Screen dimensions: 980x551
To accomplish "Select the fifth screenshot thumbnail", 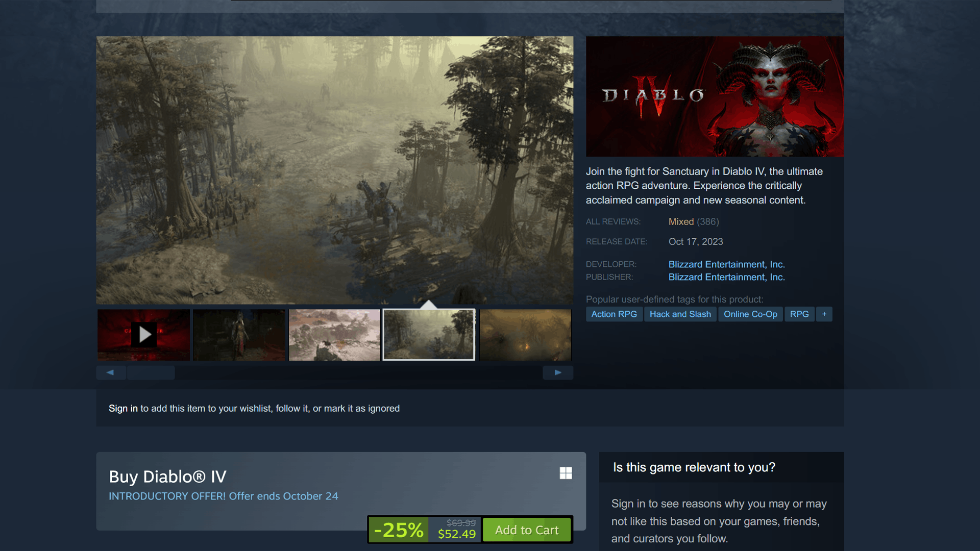I will [525, 334].
